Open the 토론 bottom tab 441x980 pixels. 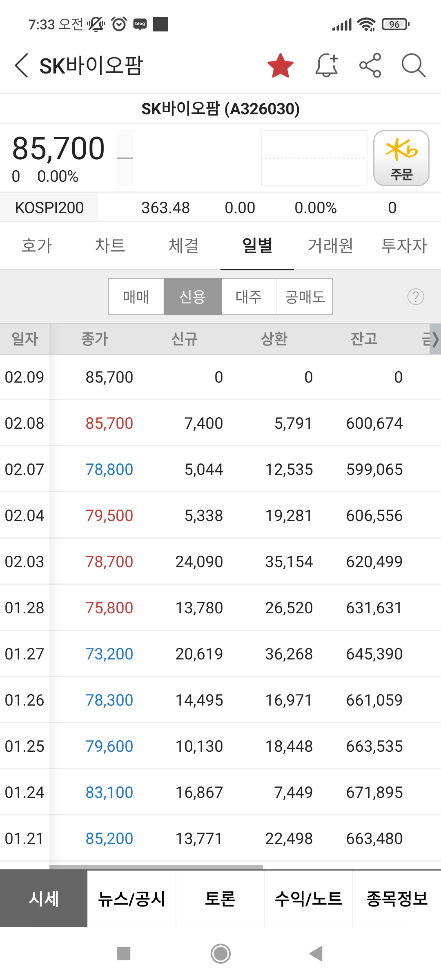coord(220,899)
